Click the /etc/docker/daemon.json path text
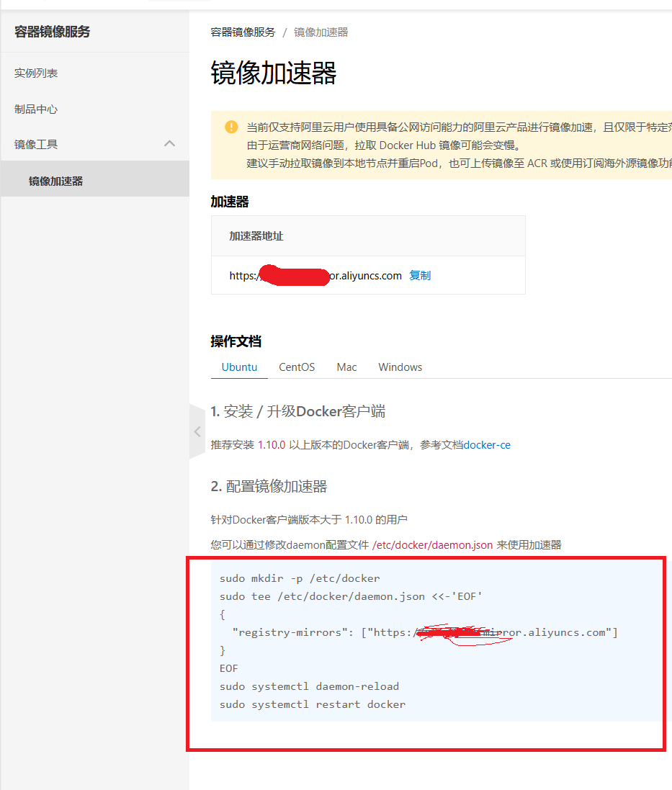The image size is (672, 790). (x=432, y=544)
